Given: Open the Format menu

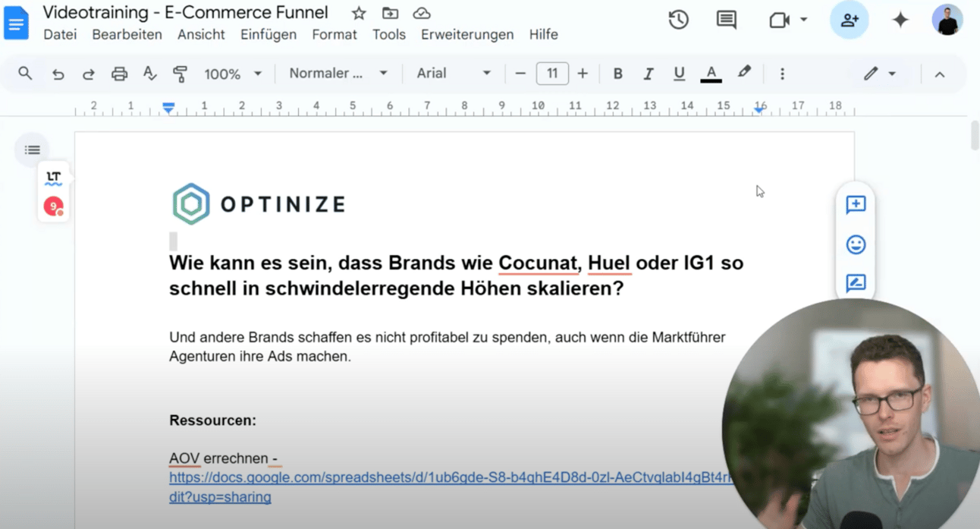Looking at the screenshot, I should [334, 35].
